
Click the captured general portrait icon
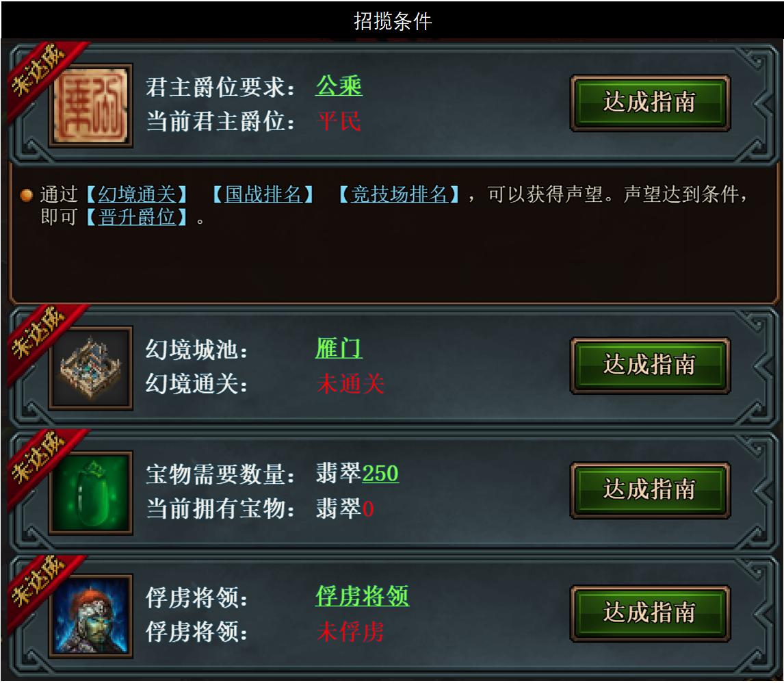coord(90,615)
